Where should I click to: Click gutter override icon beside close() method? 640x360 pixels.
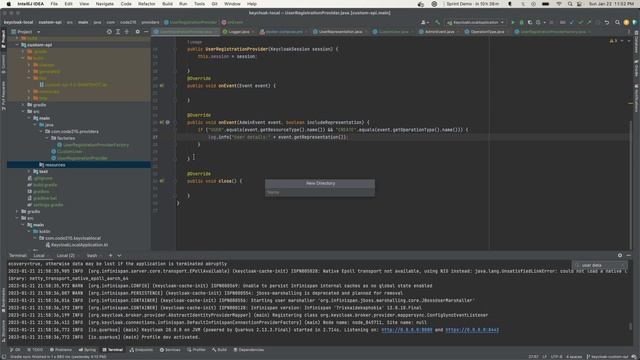click(162, 181)
